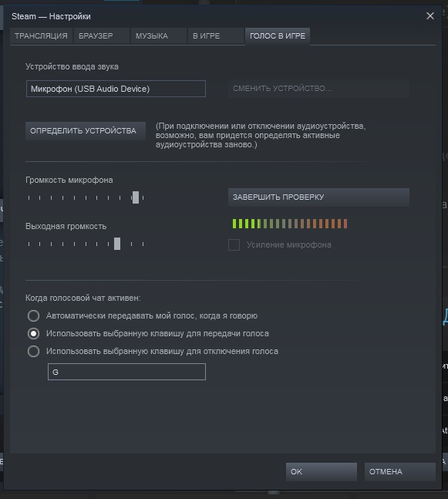Click the Громкость микрофона slider handle
The width and height of the screenshot is (448, 499).
(x=136, y=197)
